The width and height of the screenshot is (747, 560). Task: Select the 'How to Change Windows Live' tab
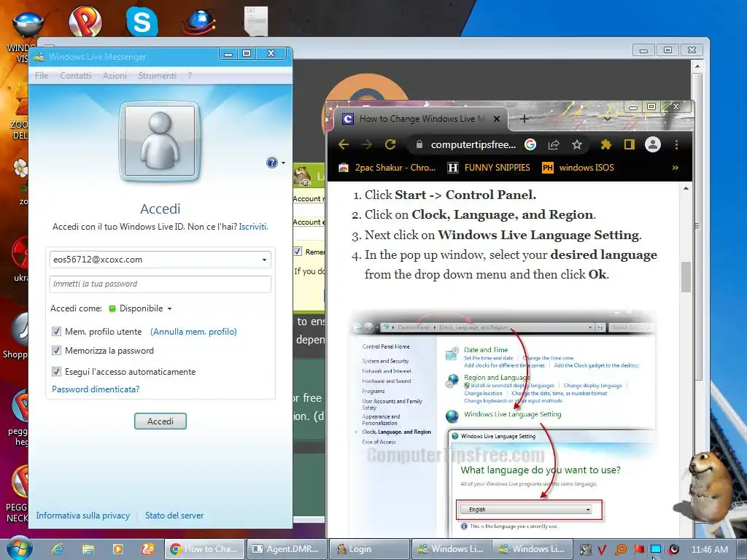pos(419,119)
